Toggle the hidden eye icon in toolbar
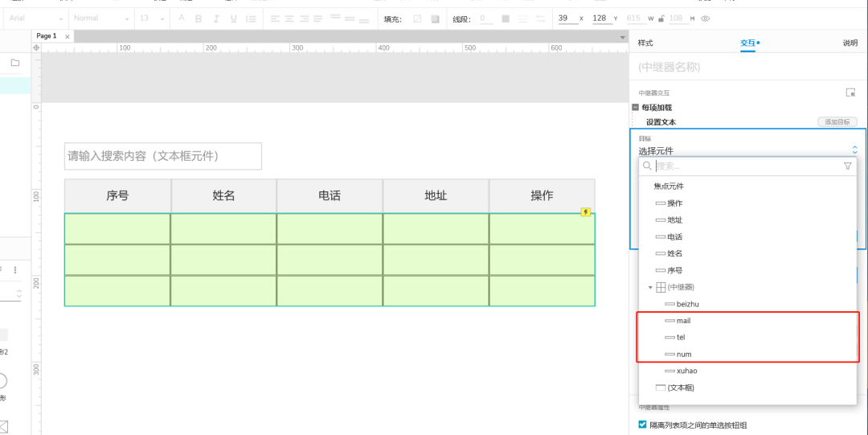 tap(706, 18)
